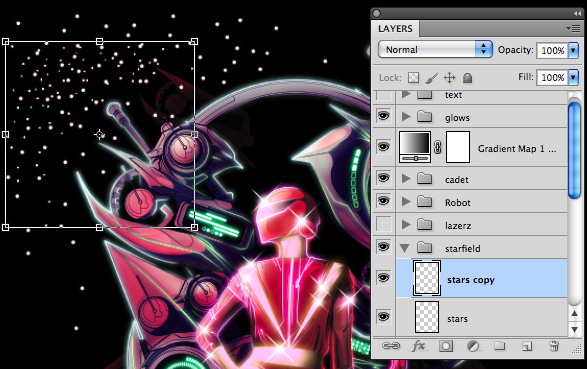Screen dimensions: 587x369
Task: Click the left-middle transform handle
Action: [x=5, y=134]
